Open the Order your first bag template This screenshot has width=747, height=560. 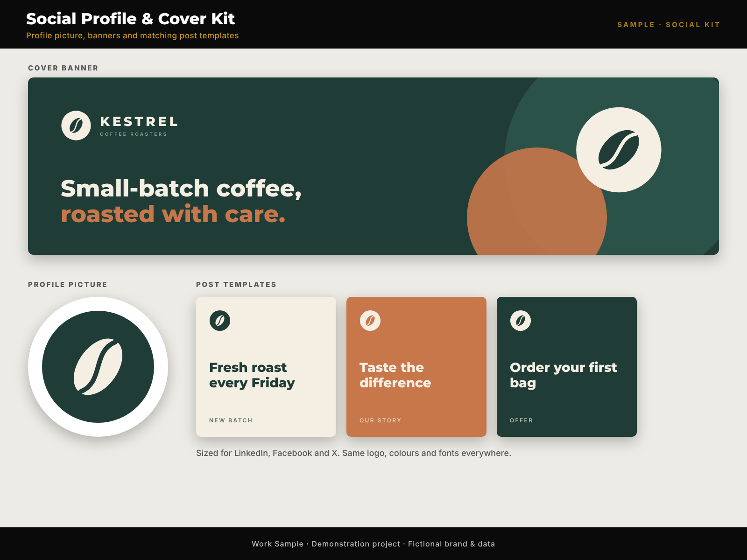pyautogui.click(x=567, y=367)
